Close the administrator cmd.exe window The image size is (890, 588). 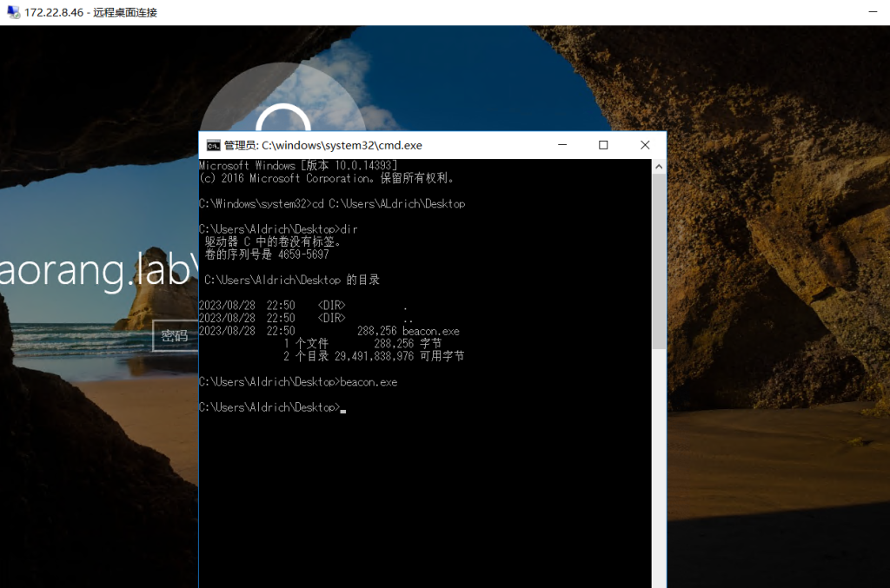(644, 145)
